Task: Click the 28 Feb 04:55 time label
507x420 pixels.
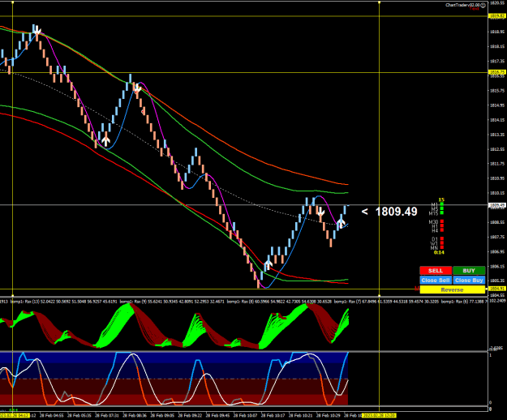Action: [x=52, y=415]
